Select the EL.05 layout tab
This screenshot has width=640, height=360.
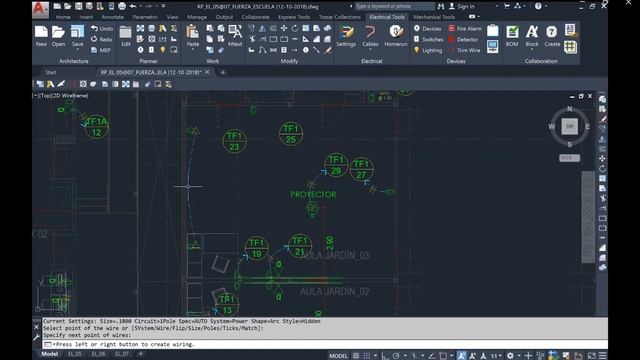click(x=75, y=354)
